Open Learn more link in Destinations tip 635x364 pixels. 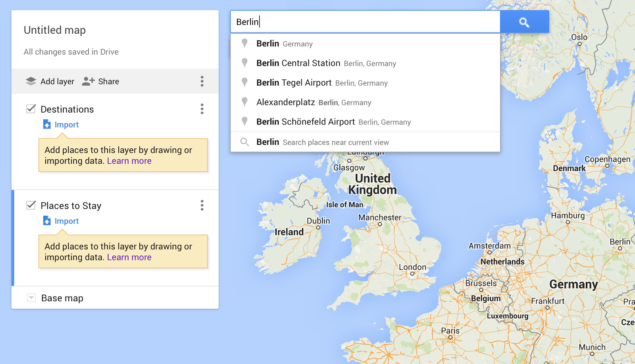129,161
